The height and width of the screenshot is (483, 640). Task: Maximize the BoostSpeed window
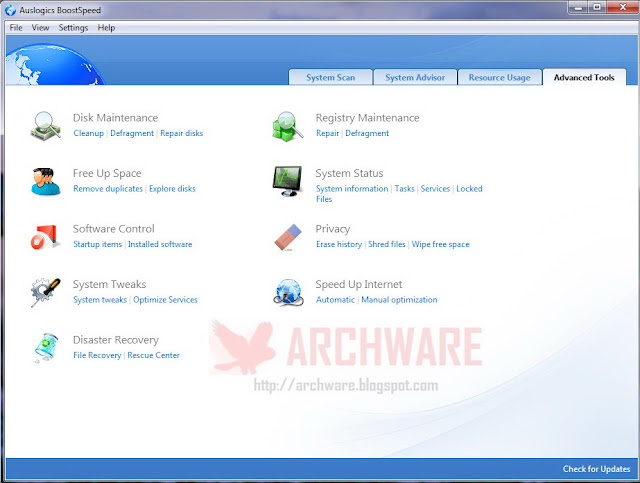[x=597, y=7]
